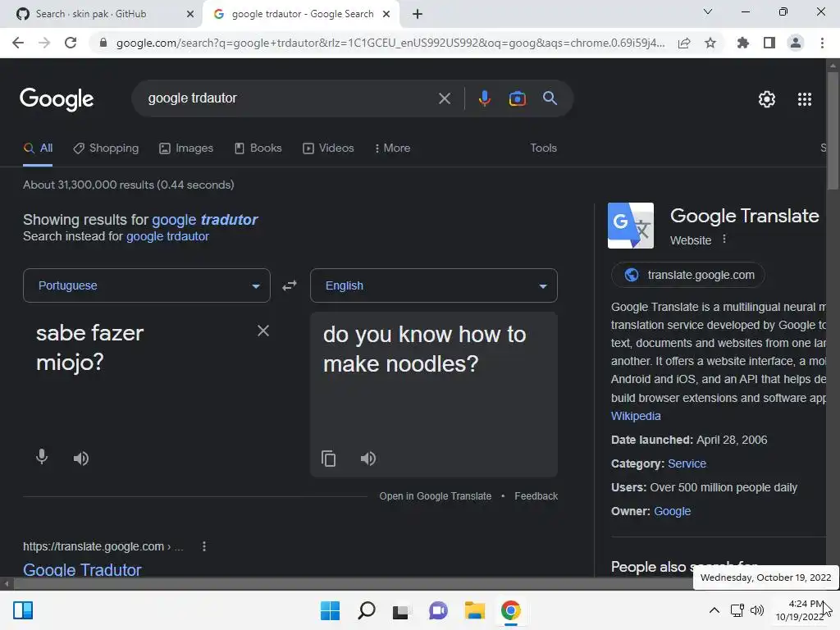Open the Widgets panel on the taskbar

pos(23,610)
